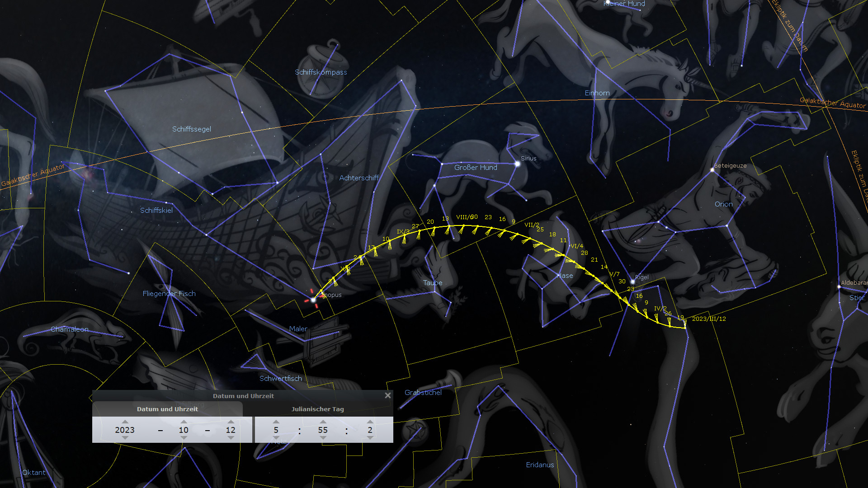Decrease the seconds value 2
868x488 pixels.
tap(370, 438)
